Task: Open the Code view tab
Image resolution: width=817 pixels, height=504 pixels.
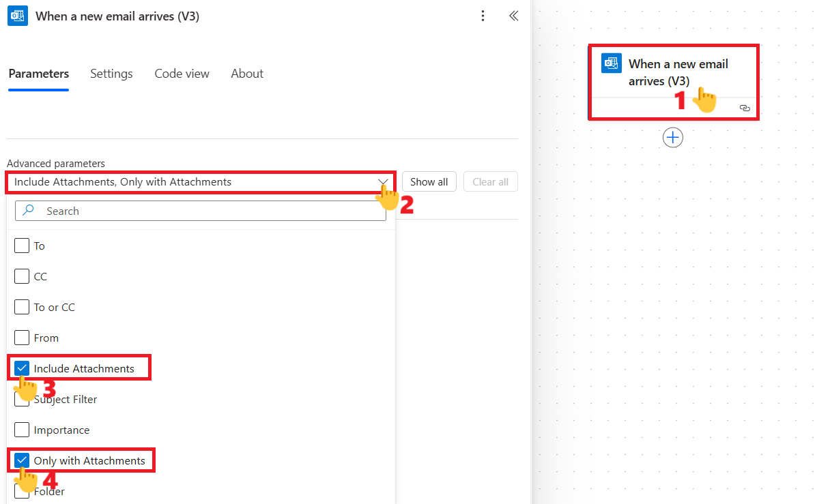Action: [x=182, y=74]
